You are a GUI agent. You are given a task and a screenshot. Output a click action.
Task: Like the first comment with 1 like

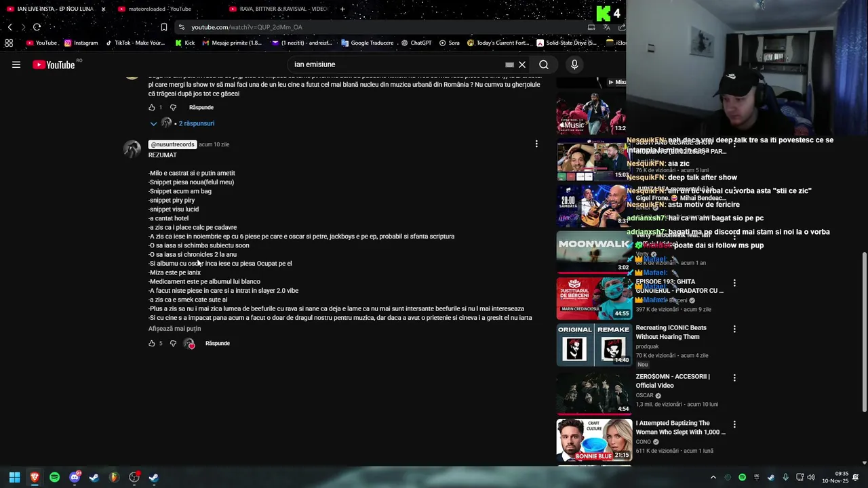(152, 107)
